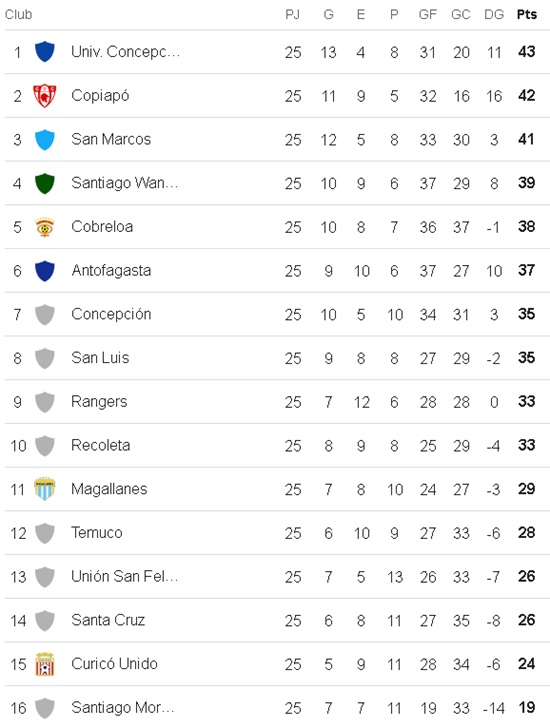The width and height of the screenshot is (550, 728).
Task: Open the San Luis team link
Action: coord(100,358)
